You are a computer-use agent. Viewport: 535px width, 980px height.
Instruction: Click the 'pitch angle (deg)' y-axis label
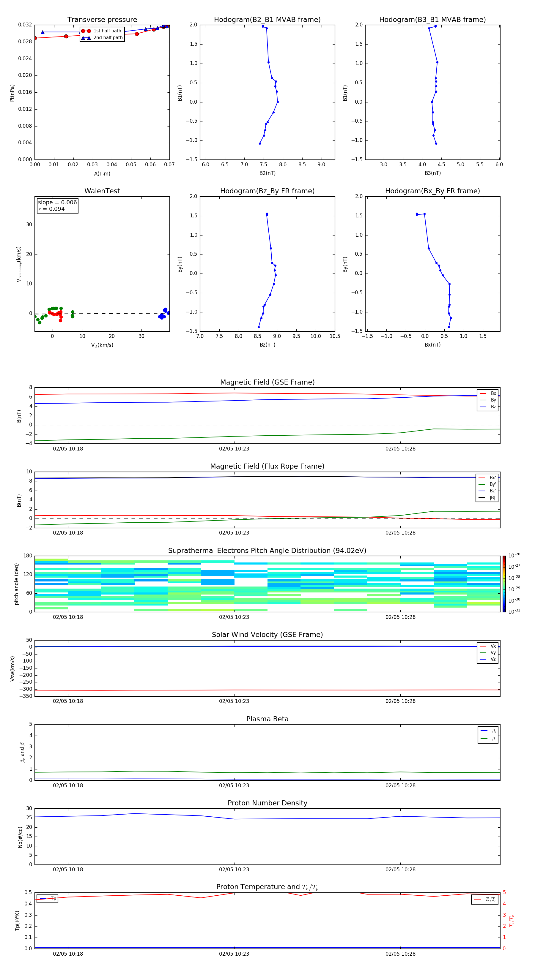point(17,584)
